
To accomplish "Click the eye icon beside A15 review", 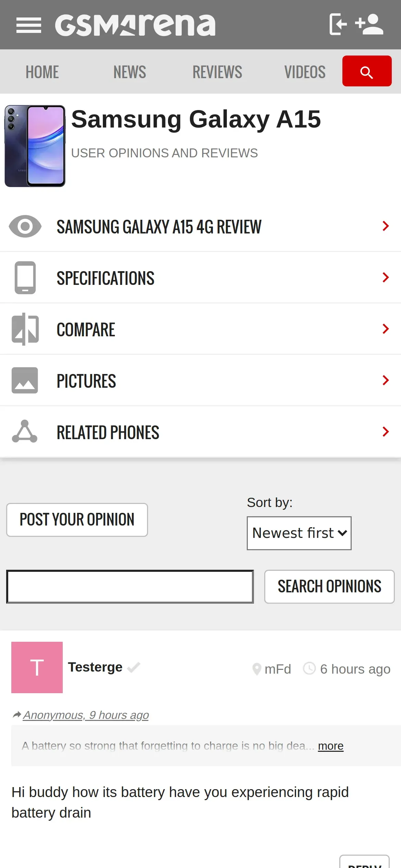I will point(25,226).
